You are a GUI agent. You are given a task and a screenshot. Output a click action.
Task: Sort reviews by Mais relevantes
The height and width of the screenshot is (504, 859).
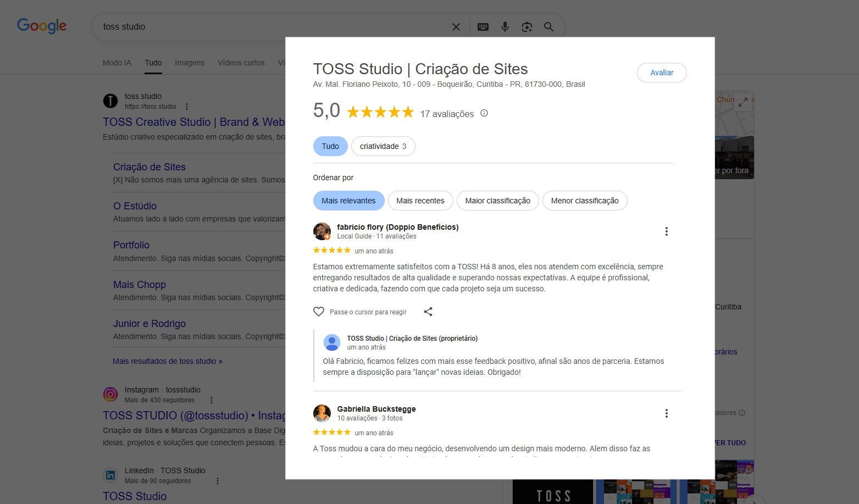tap(348, 201)
